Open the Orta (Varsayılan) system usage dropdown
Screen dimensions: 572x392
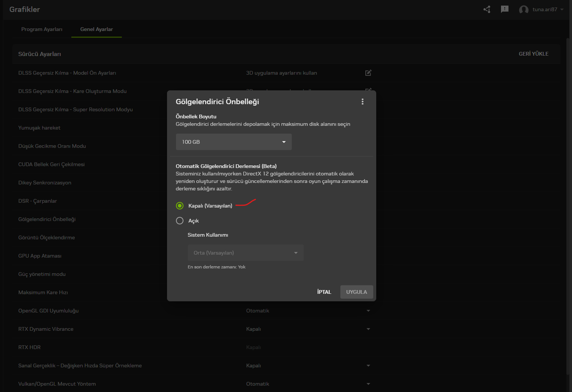(245, 253)
